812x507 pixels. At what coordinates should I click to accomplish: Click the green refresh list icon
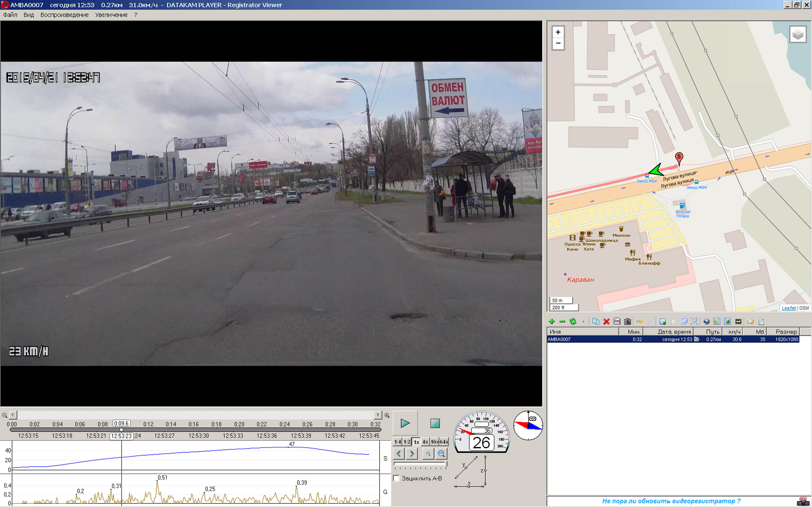point(573,322)
